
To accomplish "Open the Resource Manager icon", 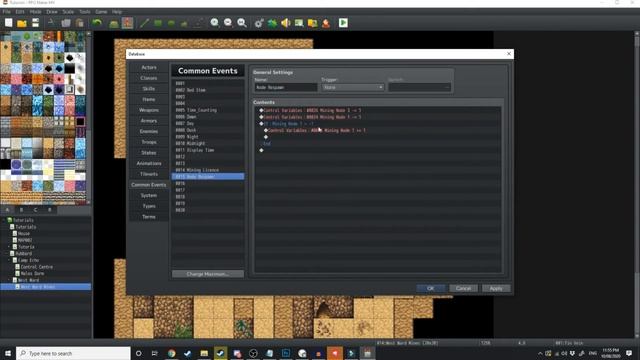I will tap(313, 23).
